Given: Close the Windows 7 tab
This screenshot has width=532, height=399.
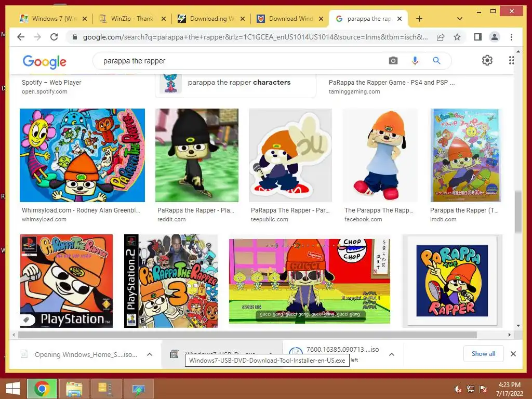Looking at the screenshot, I should pyautogui.click(x=85, y=19).
